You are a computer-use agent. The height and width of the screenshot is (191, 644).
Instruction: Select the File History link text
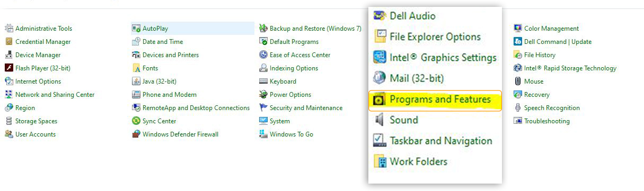click(x=540, y=55)
